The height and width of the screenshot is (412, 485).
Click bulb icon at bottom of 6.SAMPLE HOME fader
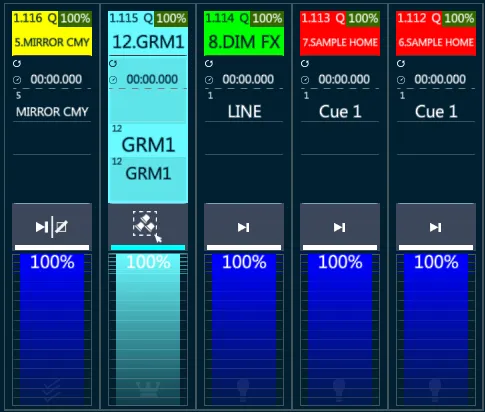pos(436,390)
